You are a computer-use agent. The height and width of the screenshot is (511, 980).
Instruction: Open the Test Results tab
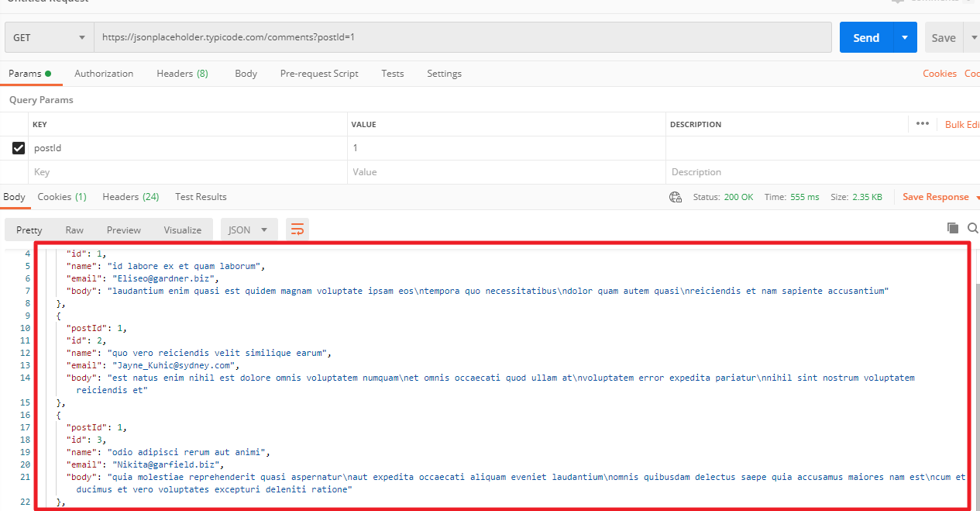point(201,197)
